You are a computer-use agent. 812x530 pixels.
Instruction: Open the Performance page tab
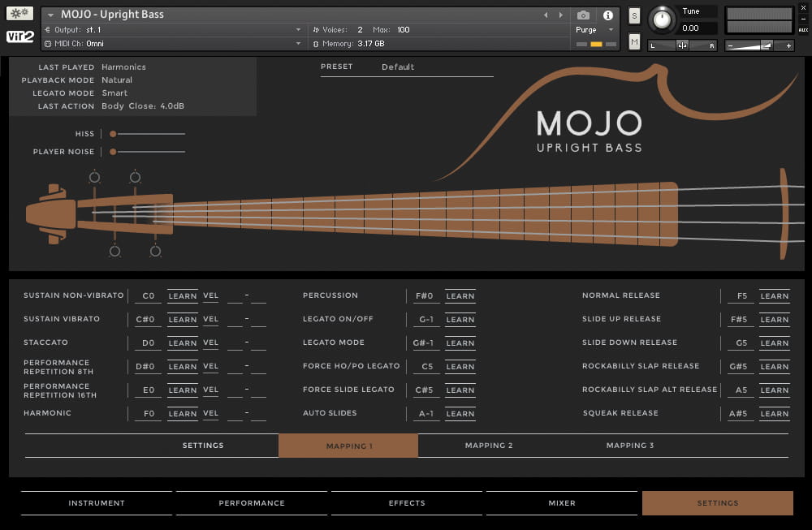coord(252,503)
